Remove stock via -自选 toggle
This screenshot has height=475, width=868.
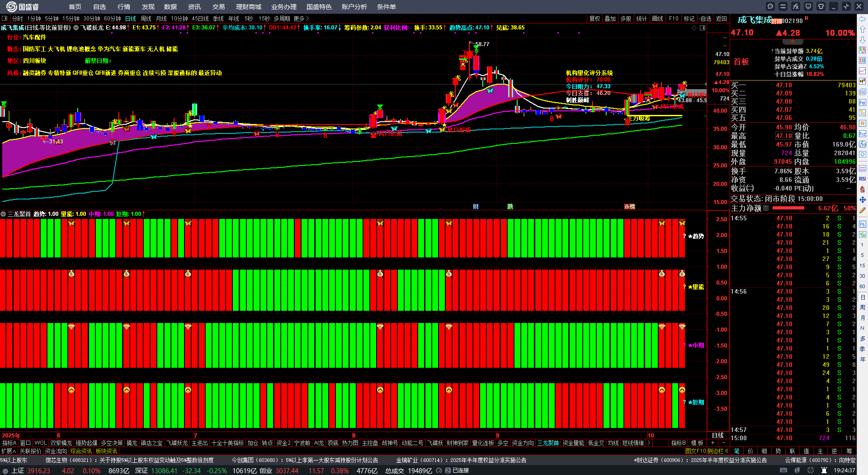(705, 19)
